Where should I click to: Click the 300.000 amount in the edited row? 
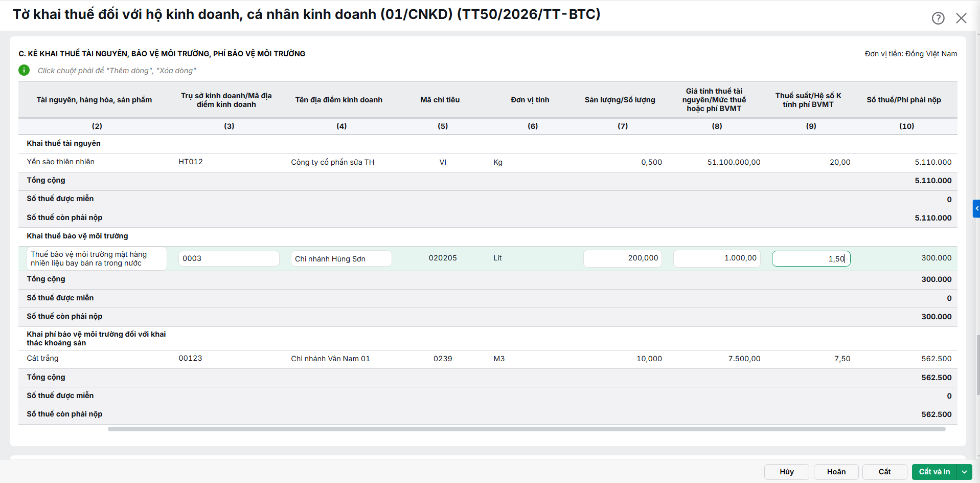tap(937, 258)
